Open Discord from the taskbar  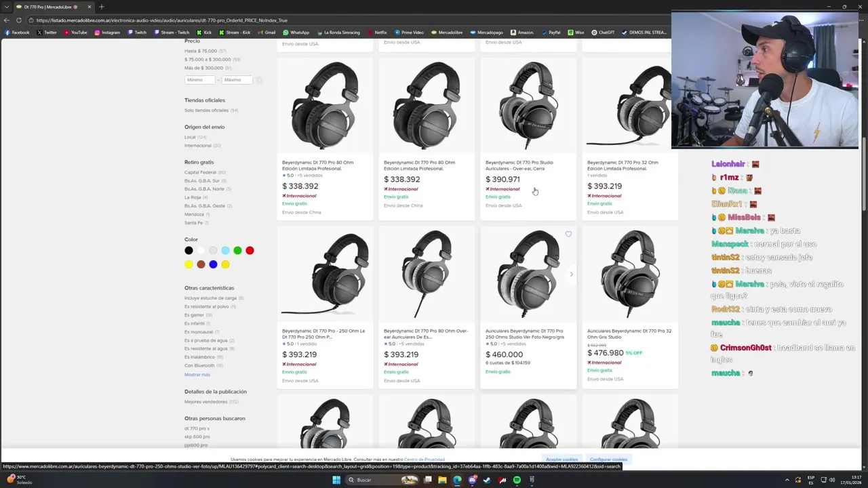pos(472,480)
